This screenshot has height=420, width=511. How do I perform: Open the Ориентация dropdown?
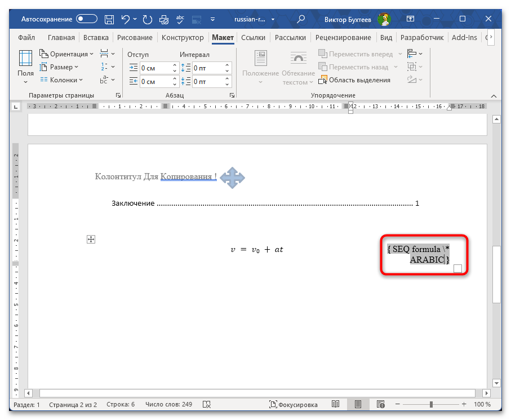[x=66, y=54]
